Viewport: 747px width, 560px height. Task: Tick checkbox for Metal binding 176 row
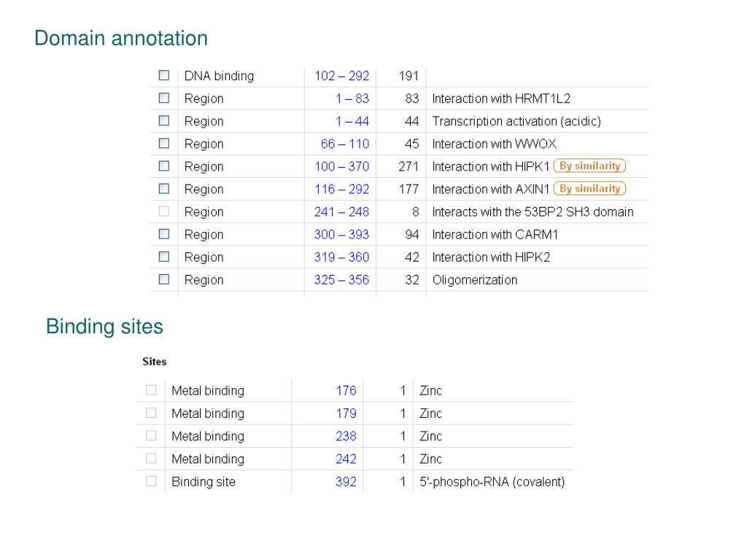click(x=151, y=390)
